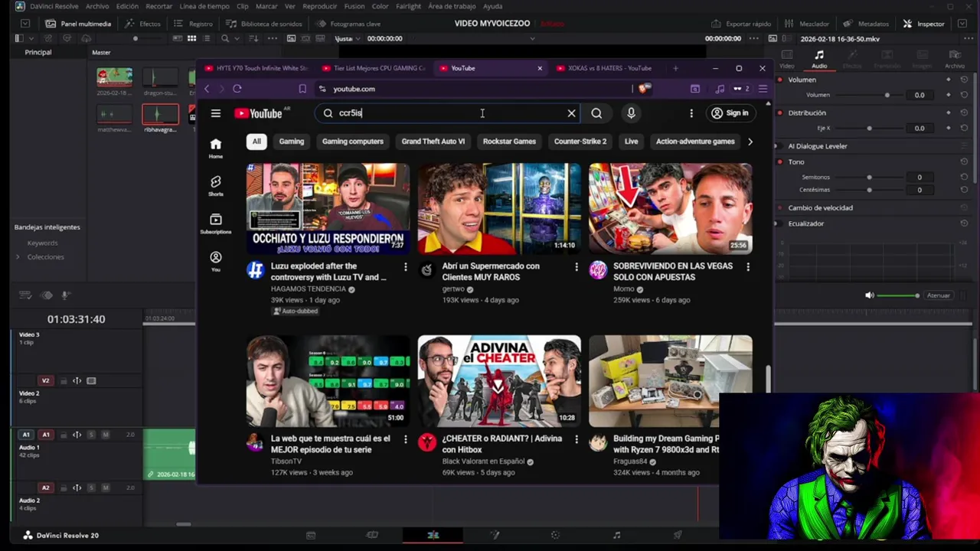The image size is (980, 551).
Task: Toggle Cambio de velocidad enable dot
Action: coord(779,207)
